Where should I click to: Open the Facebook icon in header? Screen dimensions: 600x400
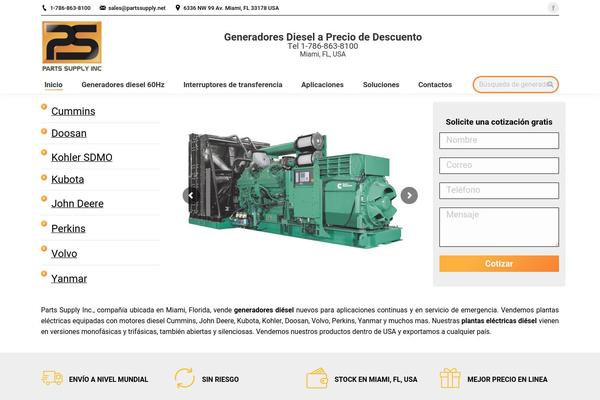pos(553,8)
